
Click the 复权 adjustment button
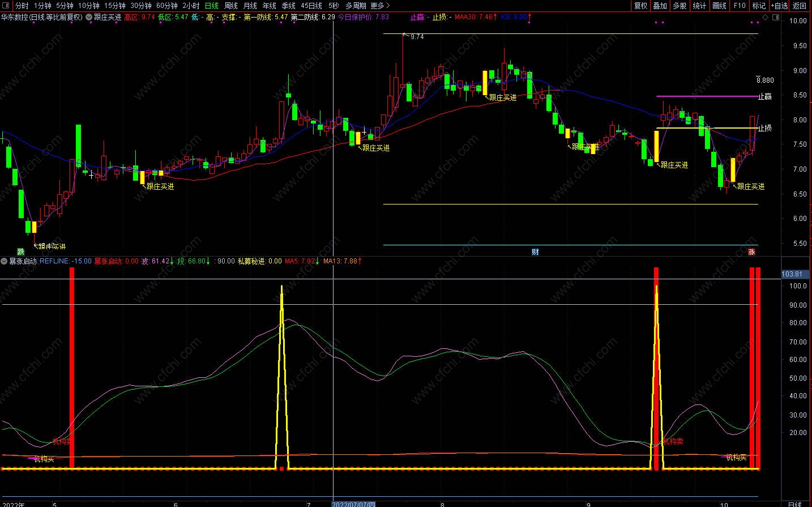640,6
